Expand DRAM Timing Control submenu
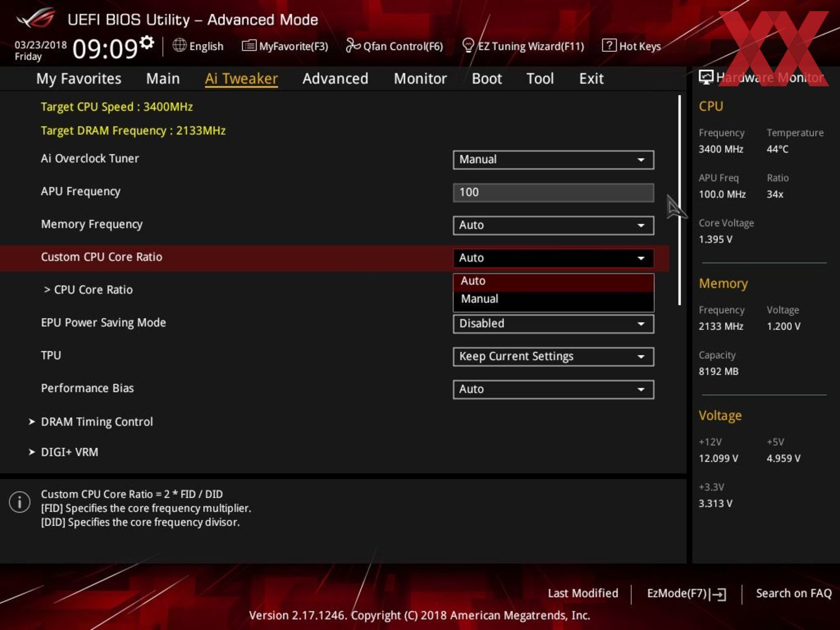The height and width of the screenshot is (630, 840). [96, 422]
